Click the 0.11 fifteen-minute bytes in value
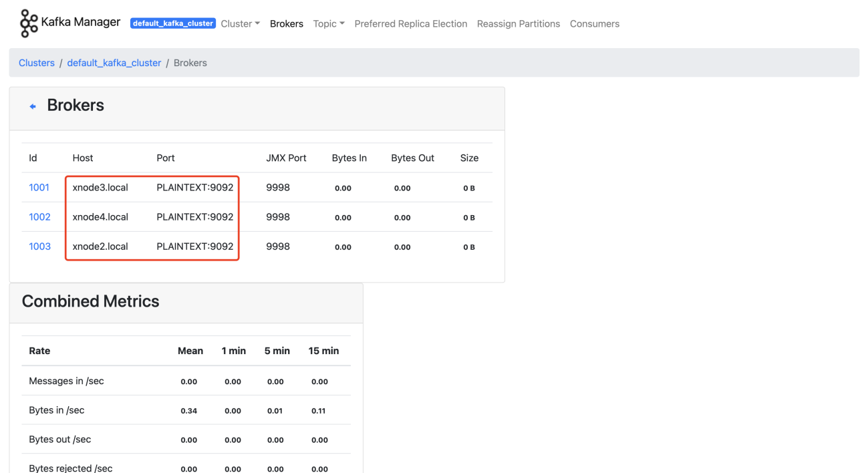Image resolution: width=868 pixels, height=473 pixels. 319,411
